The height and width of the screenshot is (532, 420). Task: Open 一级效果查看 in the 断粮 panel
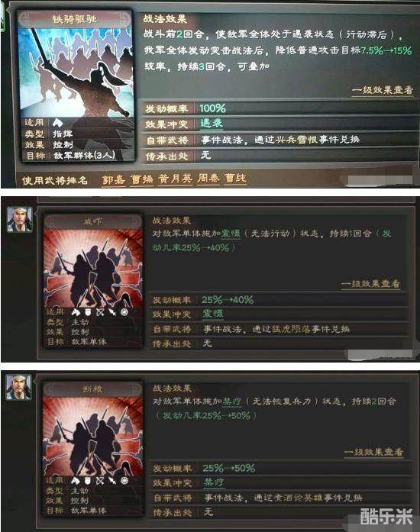(x=373, y=452)
